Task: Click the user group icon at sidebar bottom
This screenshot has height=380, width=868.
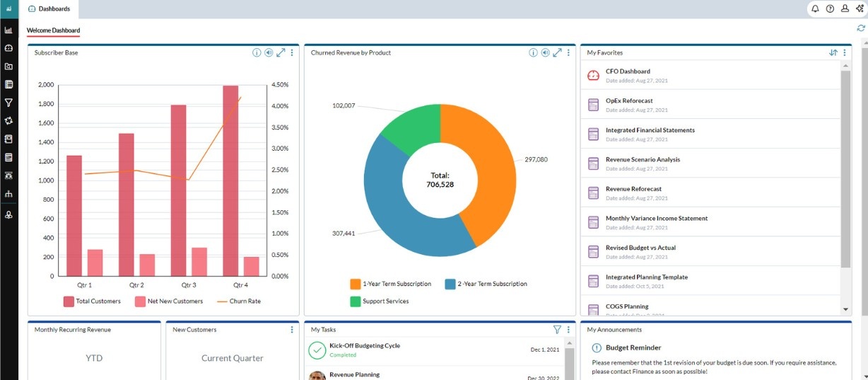Action: pyautogui.click(x=8, y=214)
